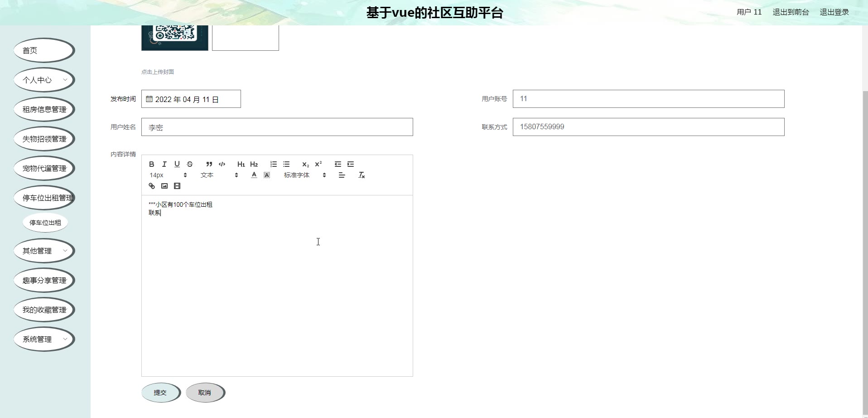
Task: Select the 停车位出租 submenu item
Action: (x=45, y=223)
